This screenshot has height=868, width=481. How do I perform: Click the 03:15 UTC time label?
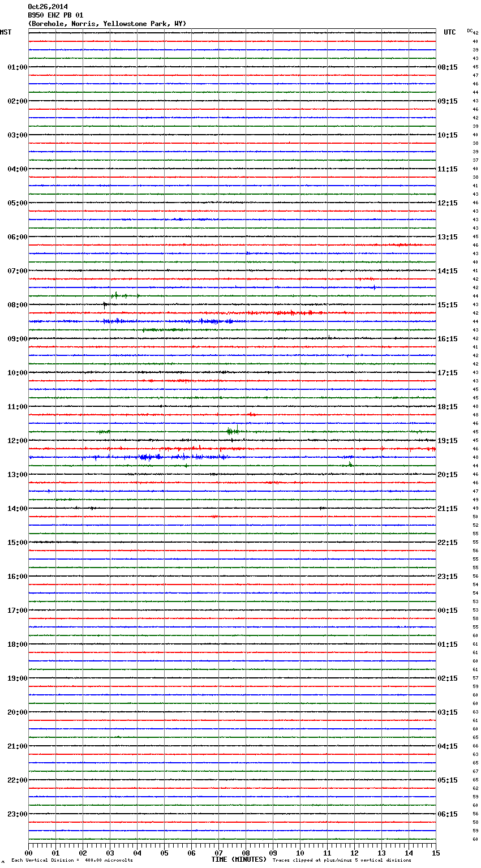coord(448,712)
